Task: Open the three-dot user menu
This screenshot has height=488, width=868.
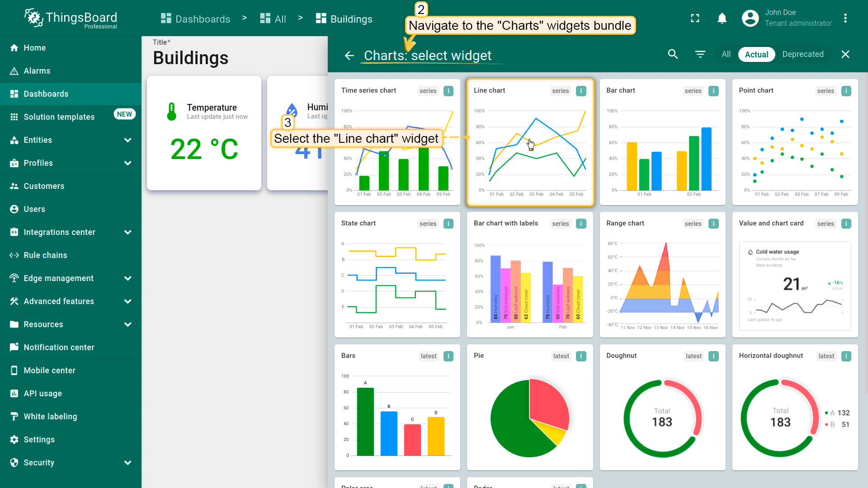Action: point(845,19)
